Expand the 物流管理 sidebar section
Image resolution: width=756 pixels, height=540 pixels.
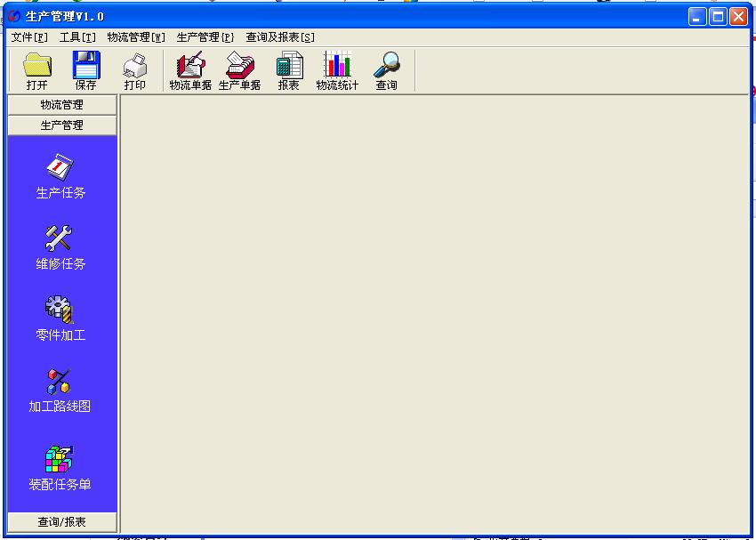click(x=61, y=105)
